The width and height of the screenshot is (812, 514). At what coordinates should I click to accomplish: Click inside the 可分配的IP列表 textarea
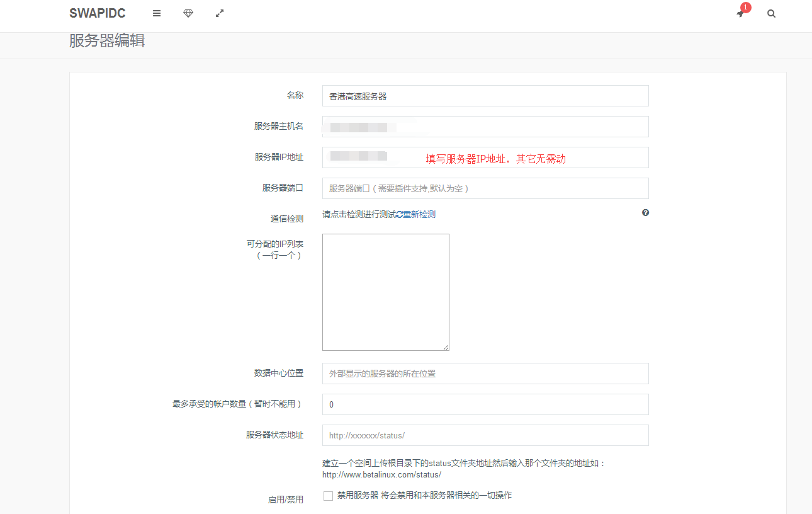[385, 292]
